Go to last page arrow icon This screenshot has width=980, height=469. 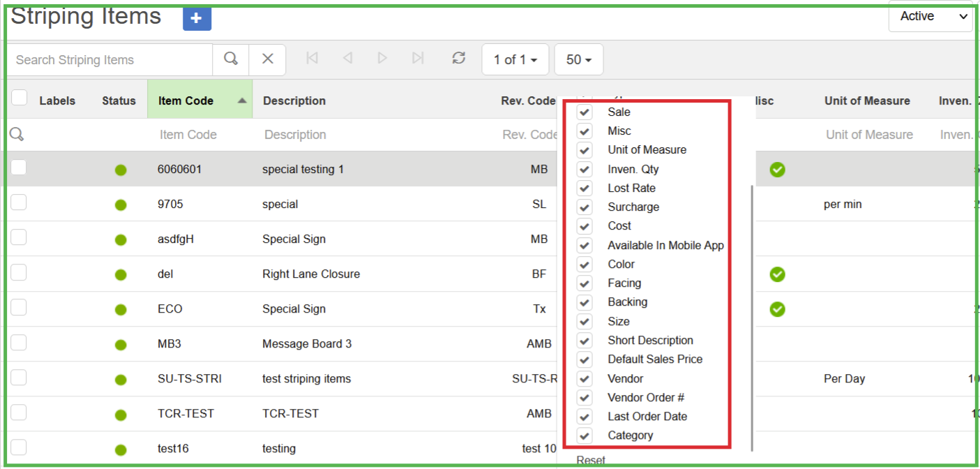coord(418,59)
